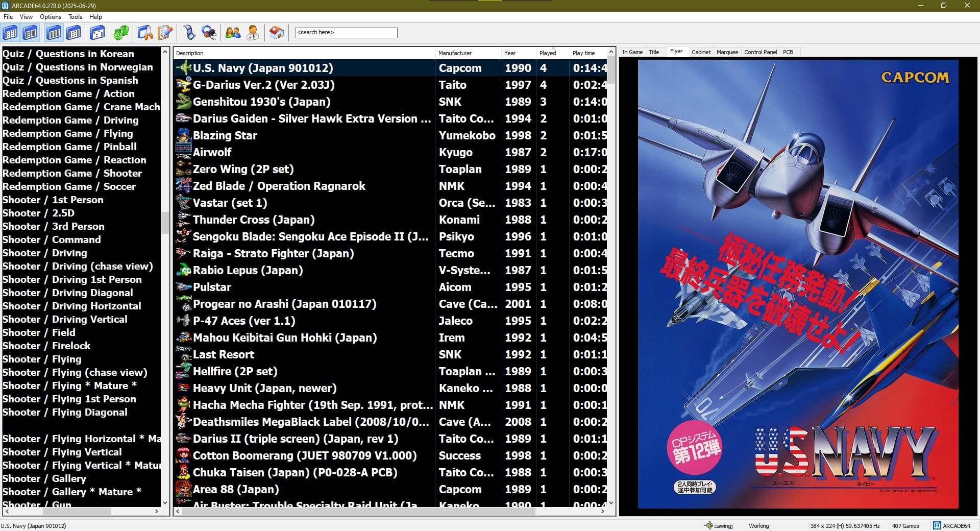980x531 pixels.
Task: Select the Shooter / Flying Vertical folder
Action: [x=62, y=452]
